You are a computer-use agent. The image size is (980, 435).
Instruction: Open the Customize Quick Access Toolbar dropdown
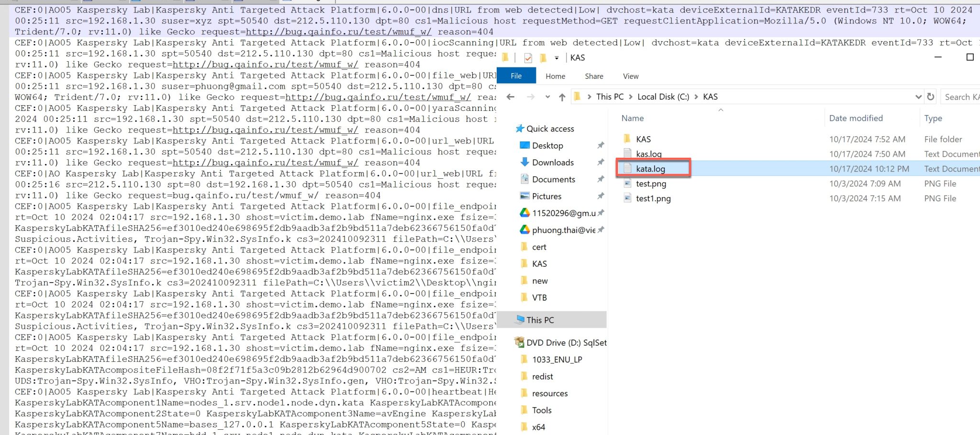coord(557,58)
